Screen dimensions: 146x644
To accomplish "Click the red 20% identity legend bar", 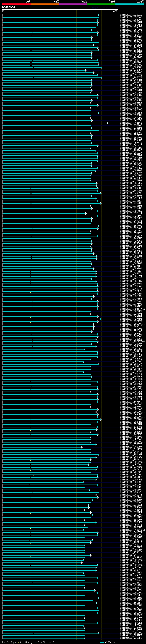I will (x=16, y=4).
